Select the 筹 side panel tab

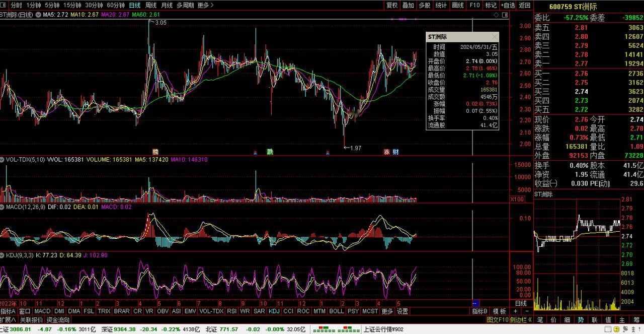pos(636,320)
